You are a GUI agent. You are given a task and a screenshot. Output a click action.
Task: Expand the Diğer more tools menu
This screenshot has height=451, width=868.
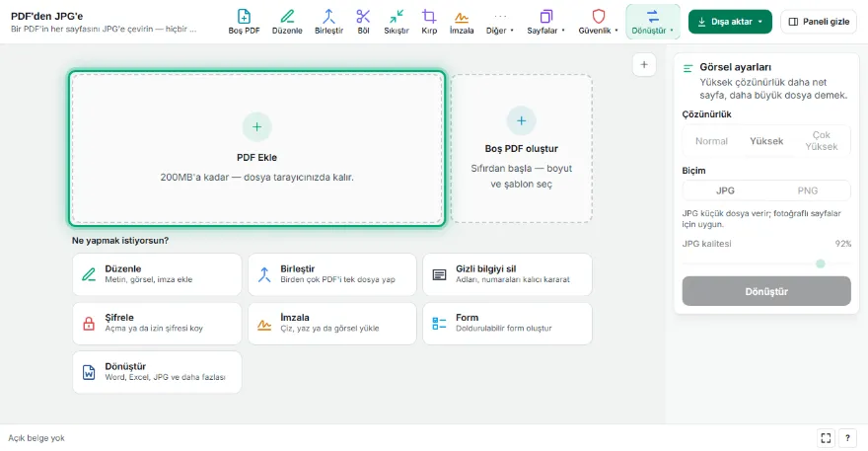500,22
